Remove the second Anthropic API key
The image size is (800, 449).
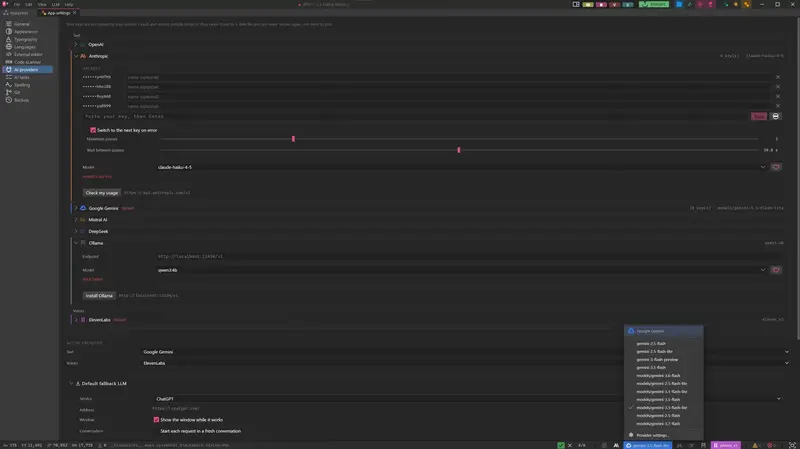778,87
